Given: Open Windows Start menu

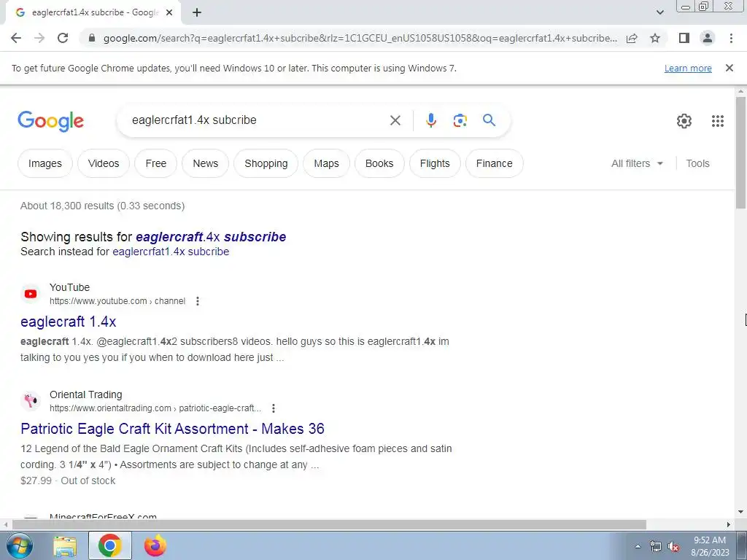Looking at the screenshot, I should 20,545.
